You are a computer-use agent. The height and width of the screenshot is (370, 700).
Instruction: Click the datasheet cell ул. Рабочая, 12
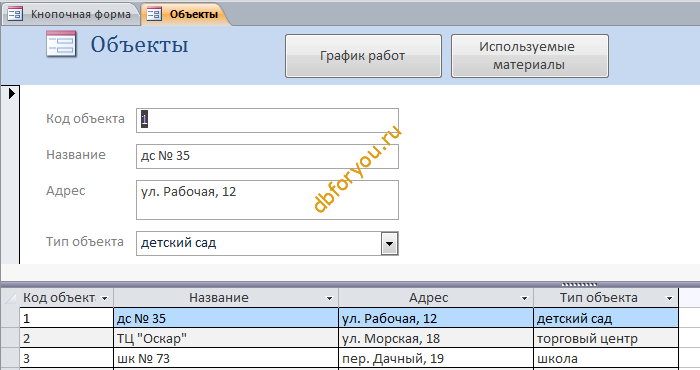436,318
